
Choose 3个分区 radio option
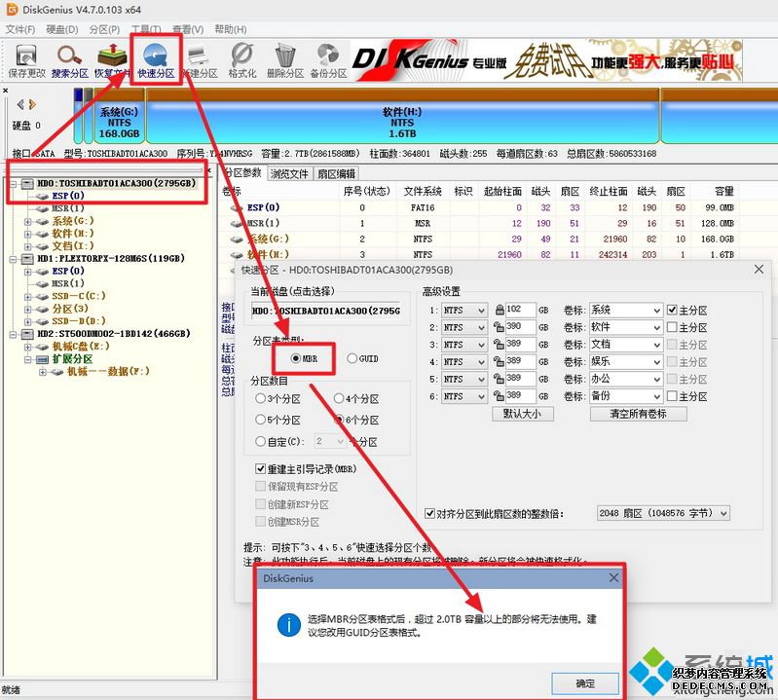260,398
